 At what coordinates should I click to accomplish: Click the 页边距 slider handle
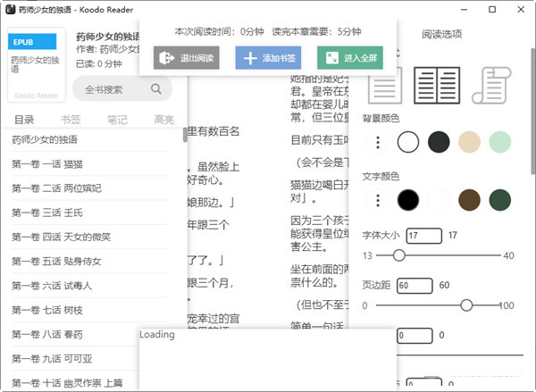466,305
